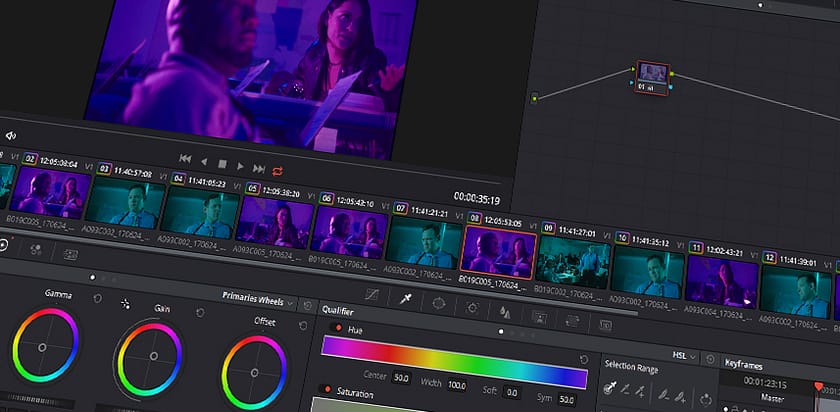Select clip 09 thumbnail at 11:41:27:01
The height and width of the screenshot is (412, 840).
click(x=573, y=263)
